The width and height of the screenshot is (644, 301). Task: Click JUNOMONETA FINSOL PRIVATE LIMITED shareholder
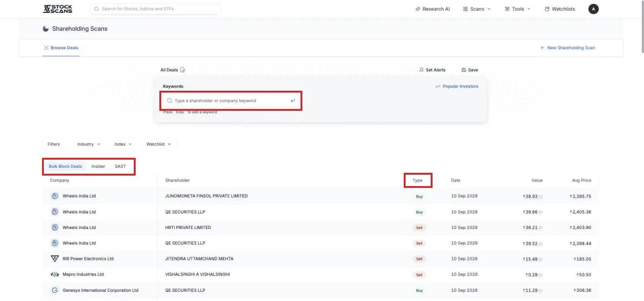[206, 196]
